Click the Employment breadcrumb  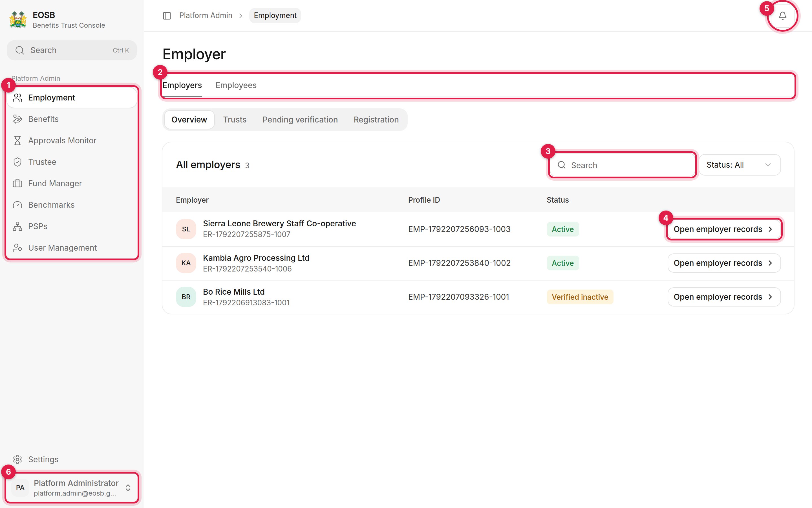(x=275, y=16)
